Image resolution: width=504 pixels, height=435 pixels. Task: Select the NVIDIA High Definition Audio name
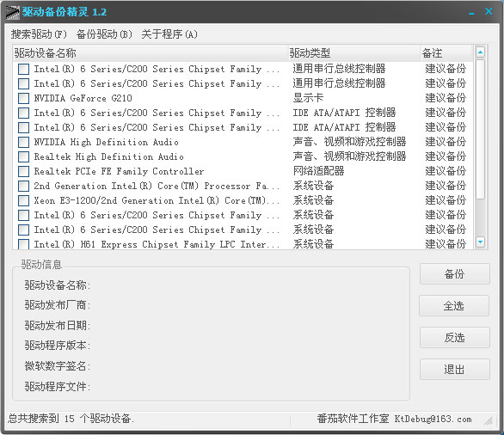tap(106, 142)
